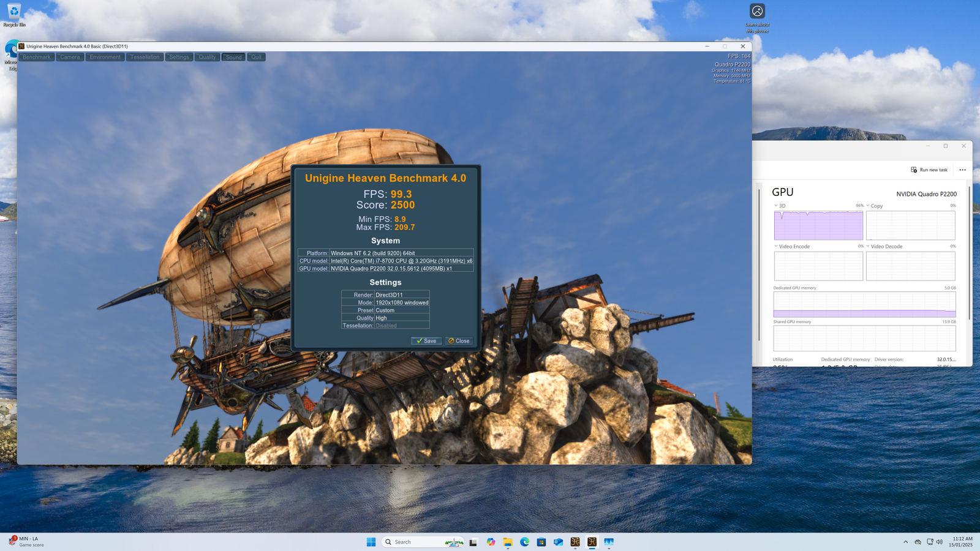Click the Dedicated GPU memory graph

click(864, 304)
